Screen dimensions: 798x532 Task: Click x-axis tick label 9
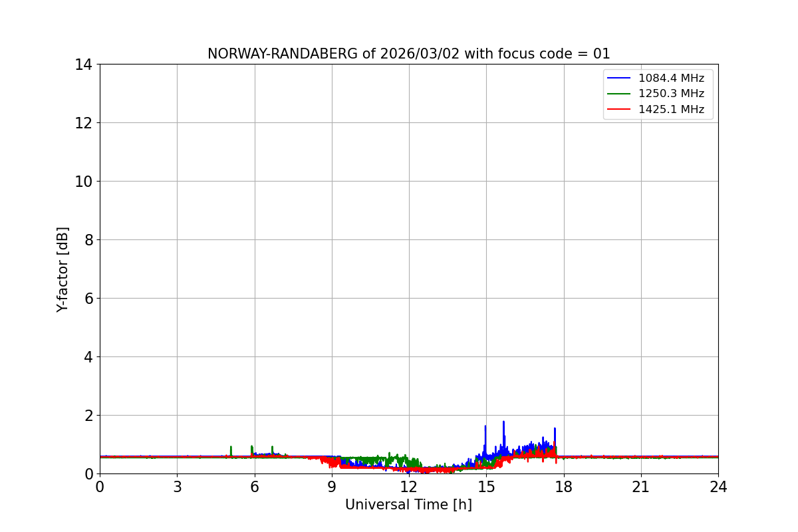(332, 487)
